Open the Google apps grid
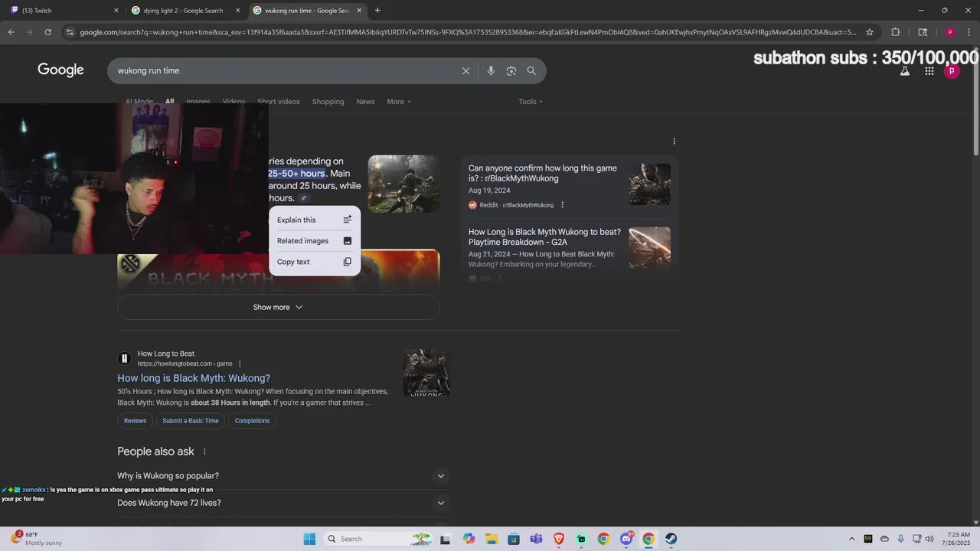This screenshot has height=551, width=980. [x=929, y=70]
